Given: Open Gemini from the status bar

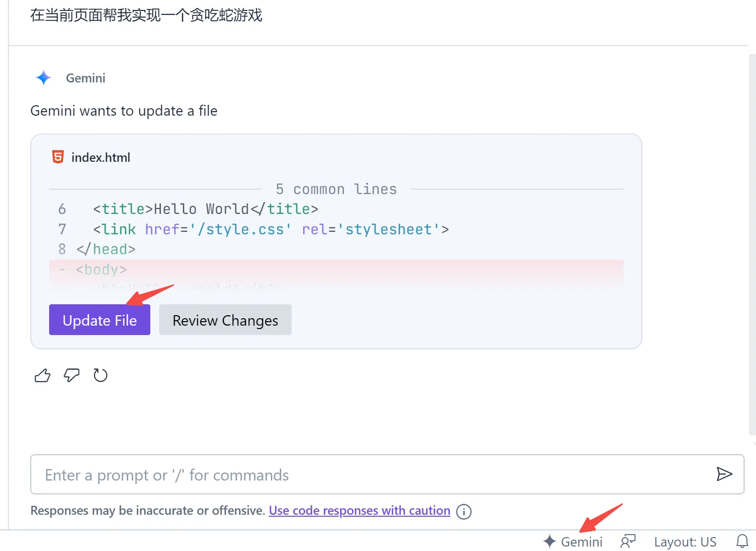Looking at the screenshot, I should [573, 542].
